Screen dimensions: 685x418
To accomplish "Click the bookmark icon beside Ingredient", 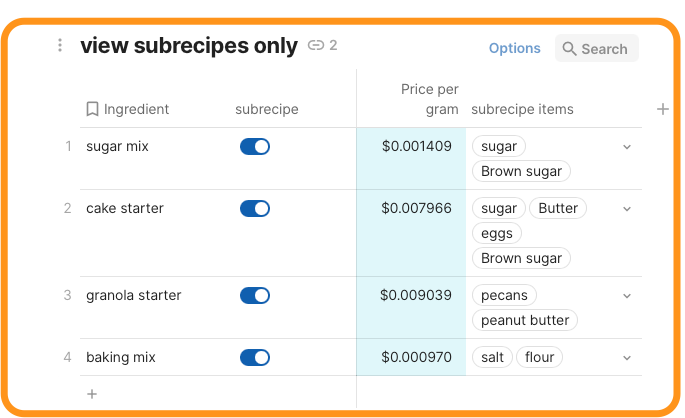I will click(x=92, y=109).
